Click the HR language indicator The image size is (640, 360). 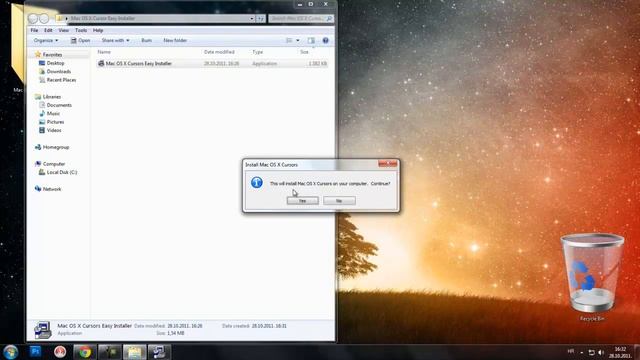(571, 351)
